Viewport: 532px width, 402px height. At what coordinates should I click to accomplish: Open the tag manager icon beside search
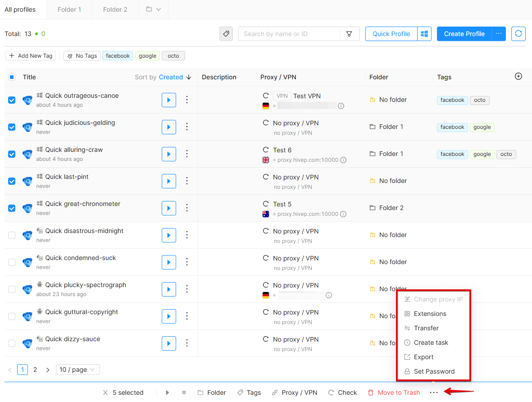coord(226,34)
